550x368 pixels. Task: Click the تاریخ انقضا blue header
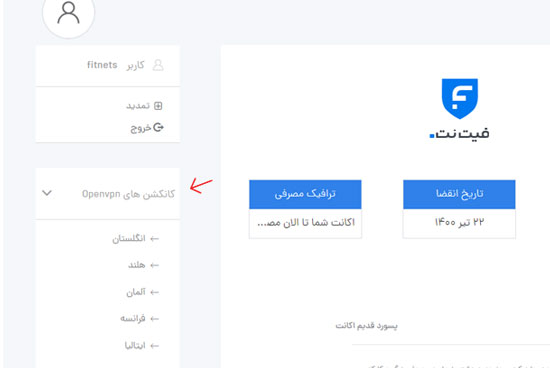(459, 194)
